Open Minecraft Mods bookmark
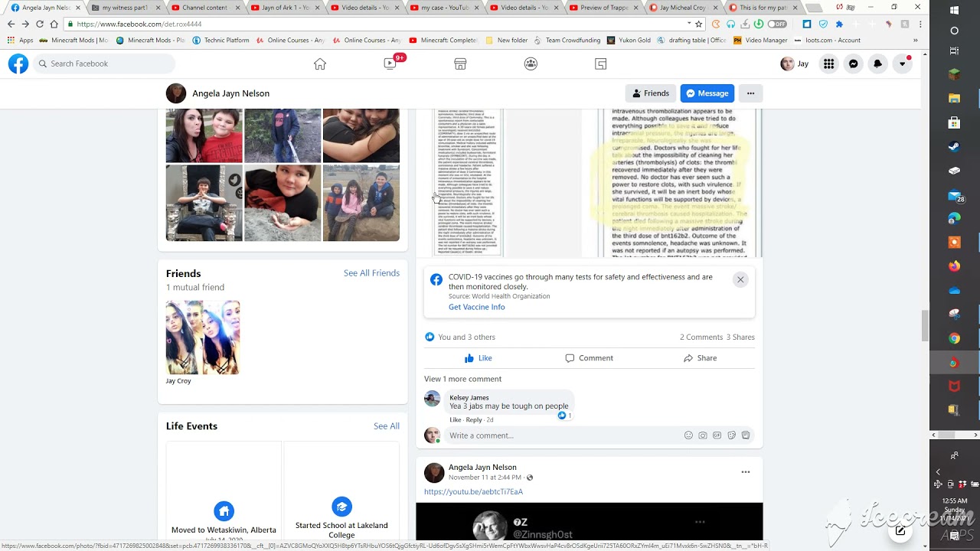This screenshot has height=551, width=980. pos(74,40)
